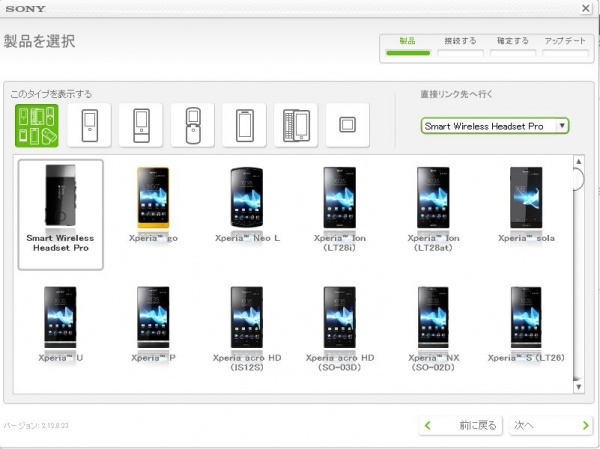Screen dimensions: 600x449
Task: Select Xperia ion (LT28i) product
Action: (340, 200)
